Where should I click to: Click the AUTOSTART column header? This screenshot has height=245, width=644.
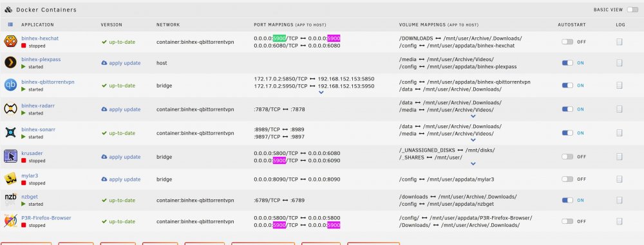tap(572, 24)
